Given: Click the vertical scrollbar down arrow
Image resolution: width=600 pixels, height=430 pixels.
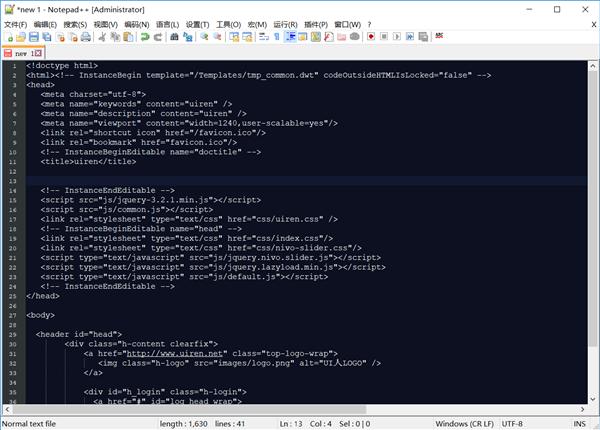Looking at the screenshot, I should (593, 399).
